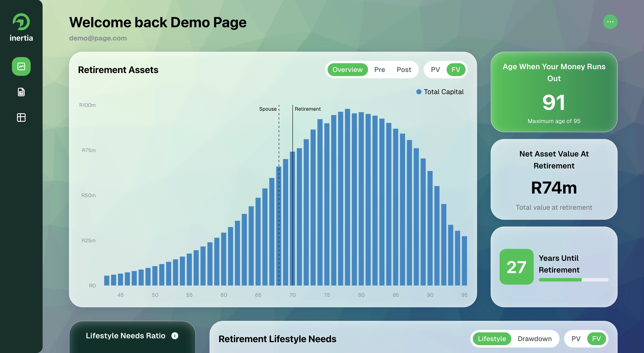Select the chart dashboard icon in sidebar
The width and height of the screenshot is (644, 353).
pyautogui.click(x=21, y=66)
